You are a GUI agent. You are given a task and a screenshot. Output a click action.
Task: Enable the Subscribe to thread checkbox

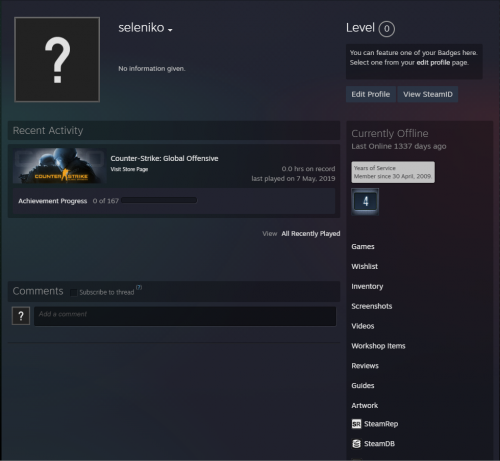[x=74, y=292]
